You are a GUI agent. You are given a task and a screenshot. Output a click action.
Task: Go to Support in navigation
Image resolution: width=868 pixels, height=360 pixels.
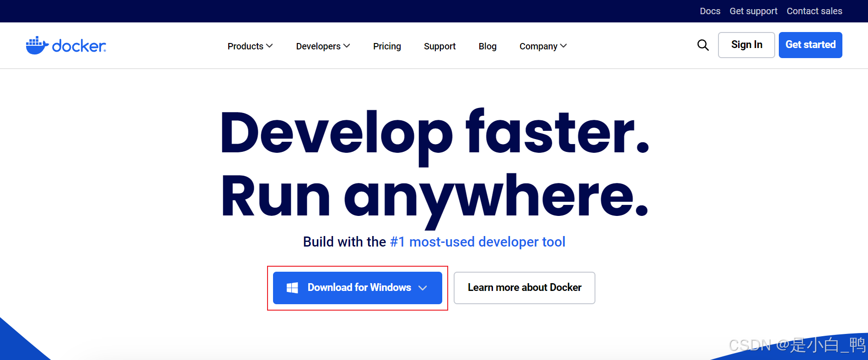tap(439, 46)
